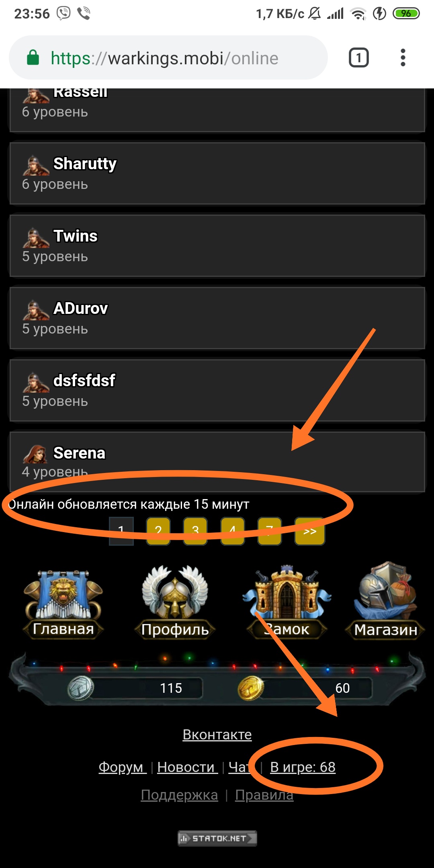This screenshot has height=868, width=434.
Task: Tap the address bar URL field
Action: pos(168,58)
